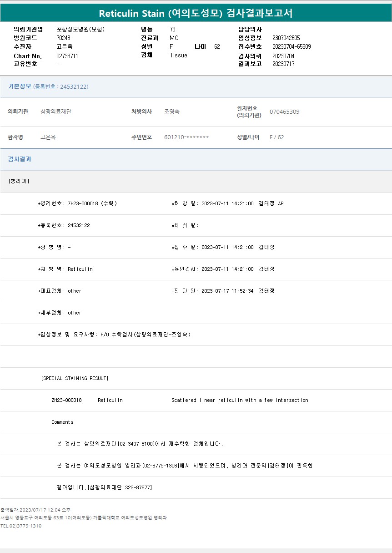
Task: Select ward value 73
Action: point(173,29)
